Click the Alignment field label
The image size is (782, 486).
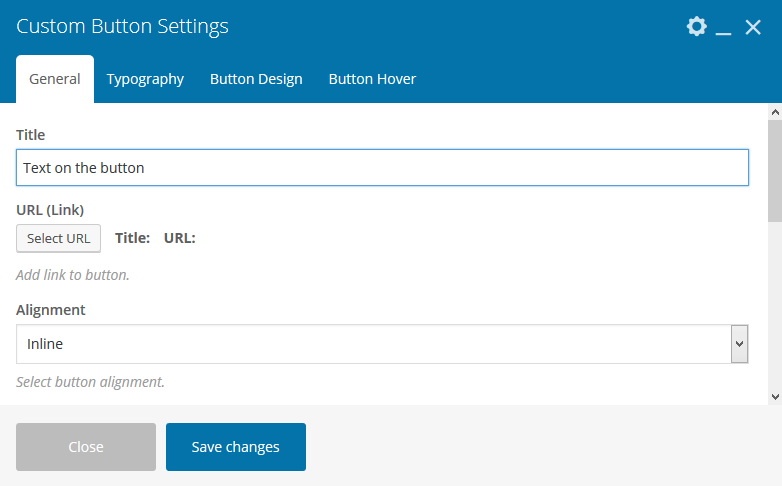(x=51, y=310)
